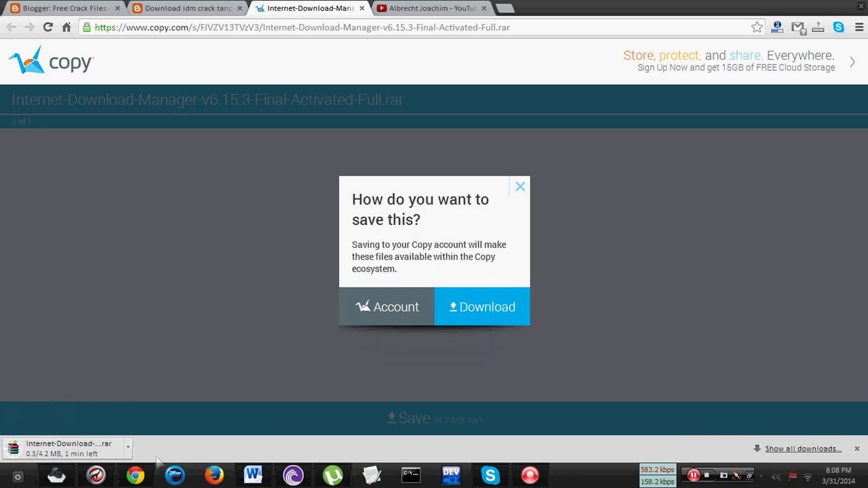Viewport: 868px width, 488px height.
Task: Close the save dialog with the X
Action: click(520, 186)
